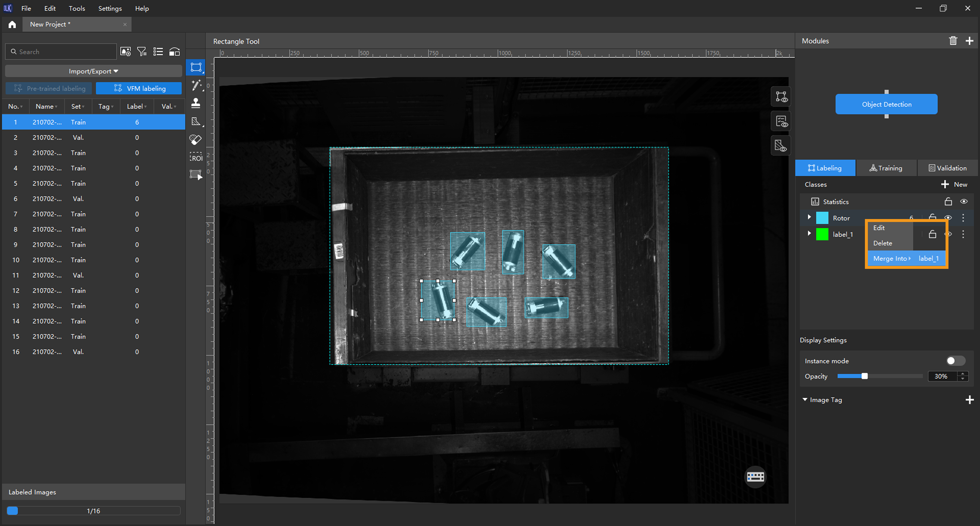980x526 pixels.
Task: Toggle visibility of all classes in Statistics row
Action: click(x=964, y=201)
